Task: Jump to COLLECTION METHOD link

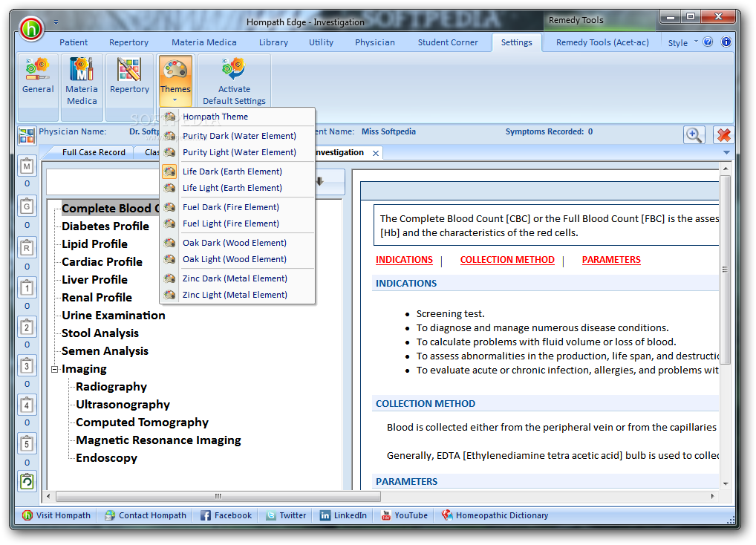Action: [507, 260]
